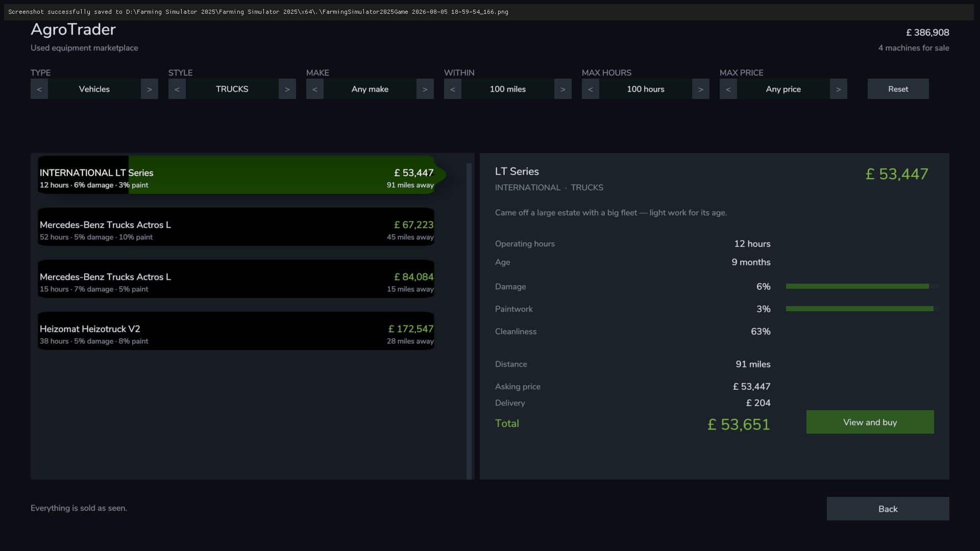Click 'Used equipment marketplace' subtitle

(84, 48)
